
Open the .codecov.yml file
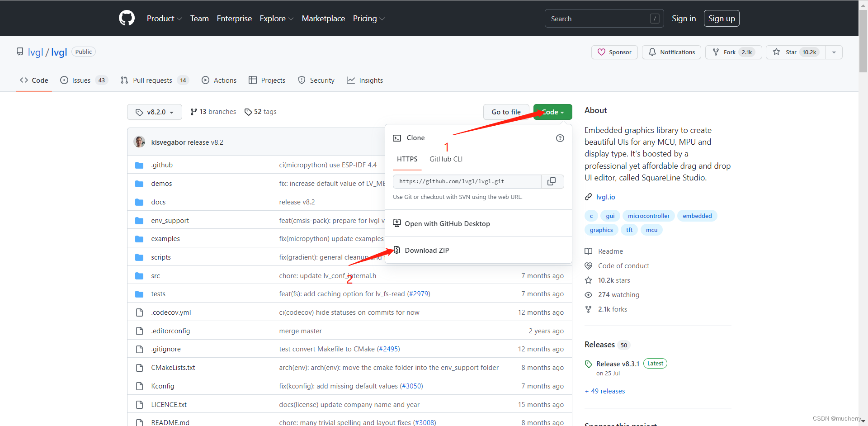(171, 312)
